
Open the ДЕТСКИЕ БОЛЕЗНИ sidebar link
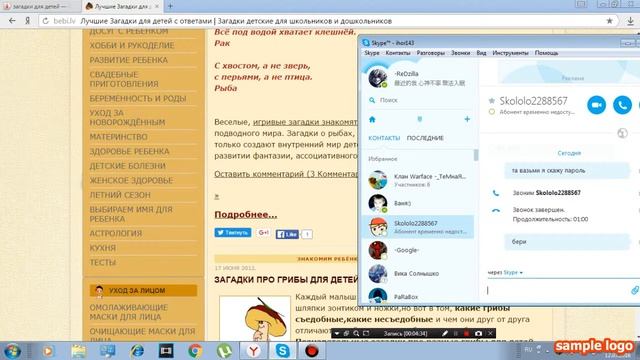point(127,166)
